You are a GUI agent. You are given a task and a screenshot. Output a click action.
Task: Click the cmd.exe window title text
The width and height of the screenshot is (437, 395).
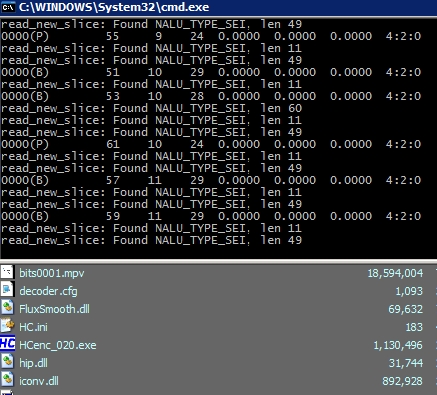(x=114, y=7)
